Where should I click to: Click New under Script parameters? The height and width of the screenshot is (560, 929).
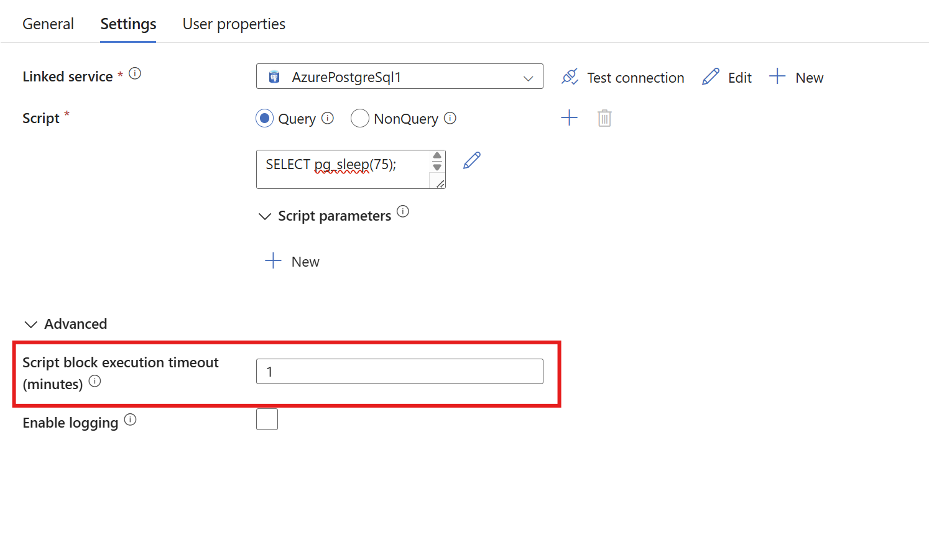[292, 262]
